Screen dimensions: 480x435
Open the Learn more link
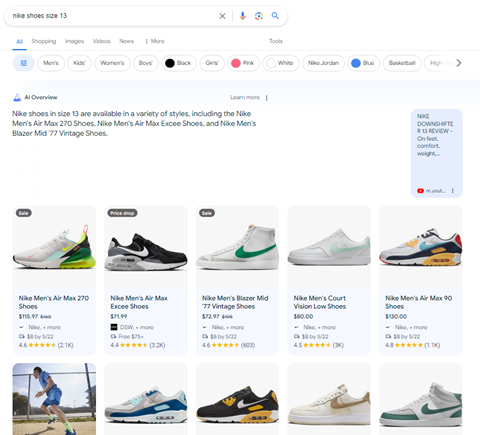pos(245,97)
